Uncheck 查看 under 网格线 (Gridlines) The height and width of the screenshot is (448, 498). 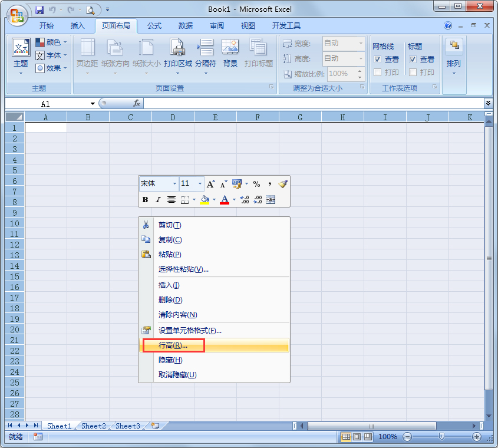coord(377,58)
